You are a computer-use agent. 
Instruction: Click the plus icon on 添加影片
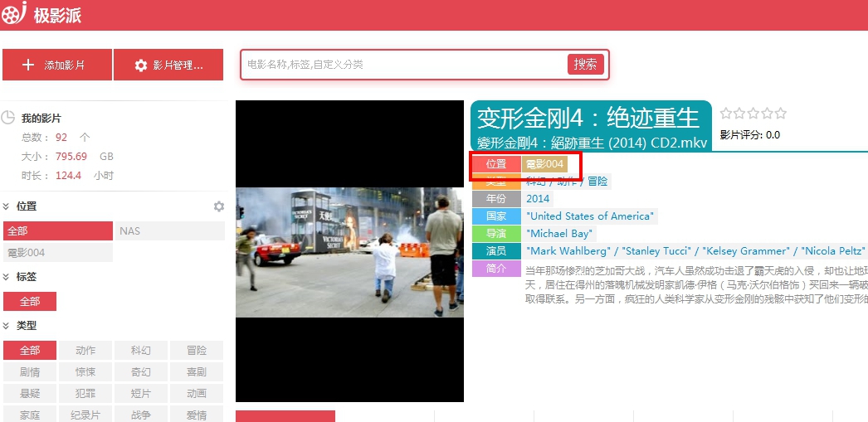click(28, 65)
